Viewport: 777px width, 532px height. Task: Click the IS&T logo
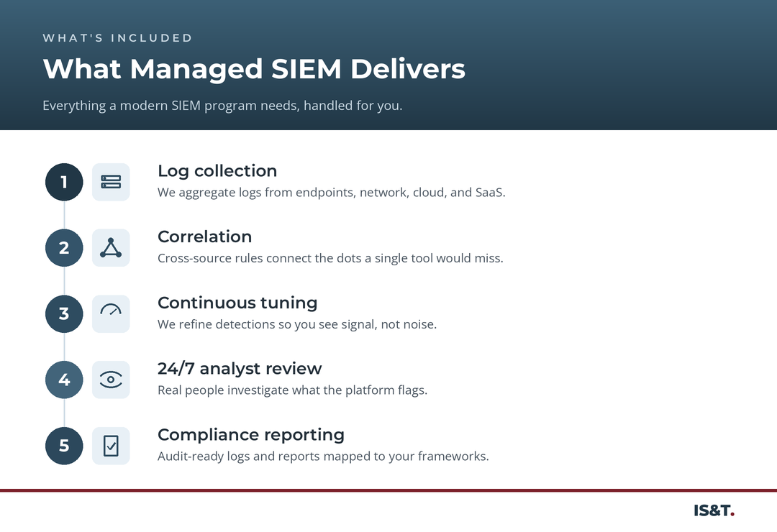714,510
